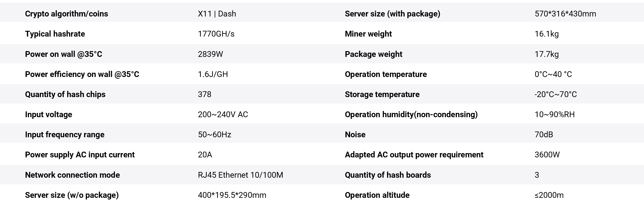
Task: Click the 16.1kg miner weight value
Action: pos(546,34)
